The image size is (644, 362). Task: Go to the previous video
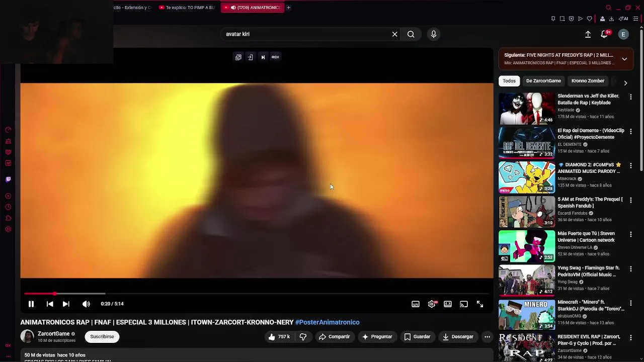tap(50, 304)
